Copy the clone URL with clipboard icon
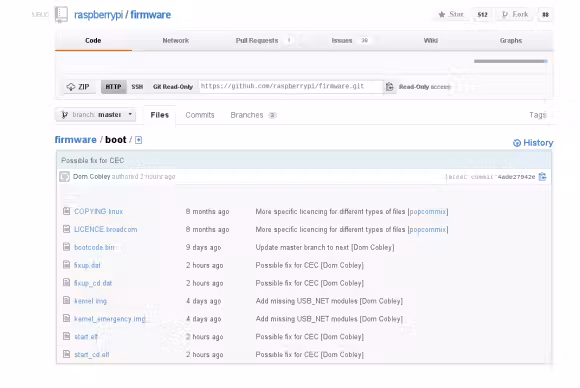580x388 pixels. coord(390,87)
